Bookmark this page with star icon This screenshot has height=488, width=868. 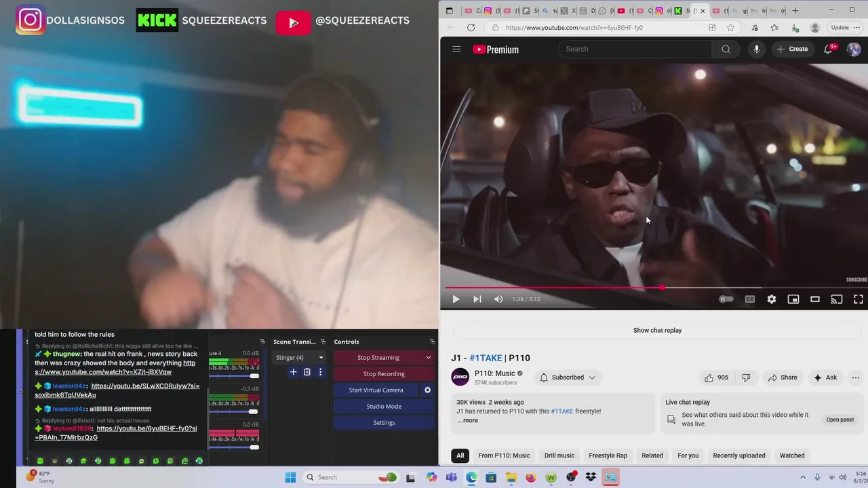pyautogui.click(x=730, y=28)
